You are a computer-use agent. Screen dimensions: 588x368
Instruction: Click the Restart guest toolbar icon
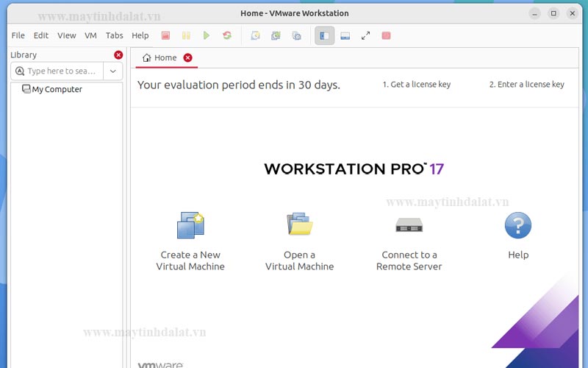(x=227, y=35)
